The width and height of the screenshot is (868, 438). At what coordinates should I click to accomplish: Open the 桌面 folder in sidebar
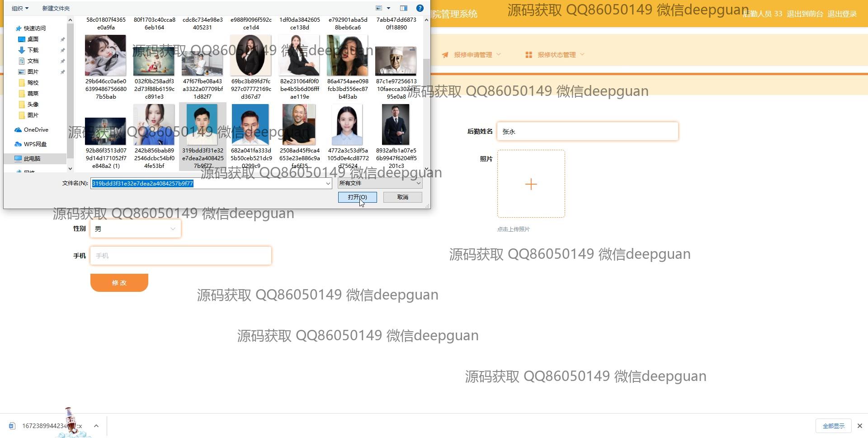pyautogui.click(x=33, y=39)
